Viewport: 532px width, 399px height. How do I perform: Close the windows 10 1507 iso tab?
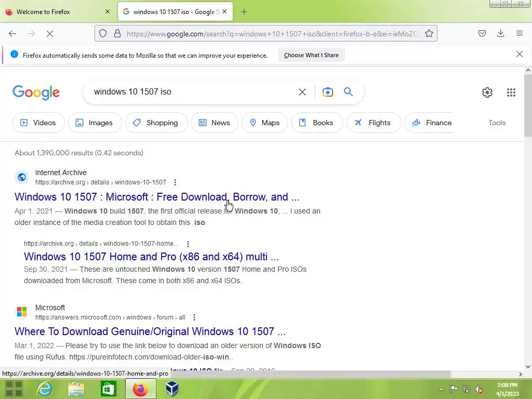point(224,11)
